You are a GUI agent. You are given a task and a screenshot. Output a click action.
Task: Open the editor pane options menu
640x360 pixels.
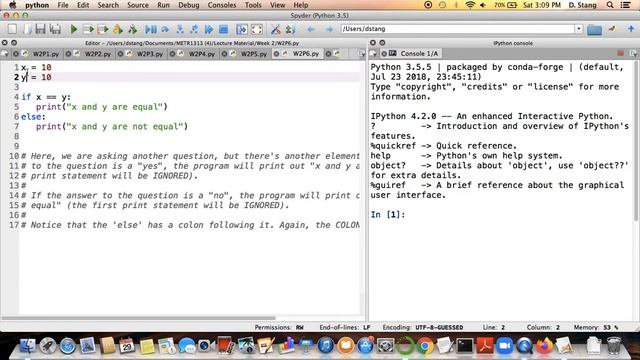[x=362, y=53]
